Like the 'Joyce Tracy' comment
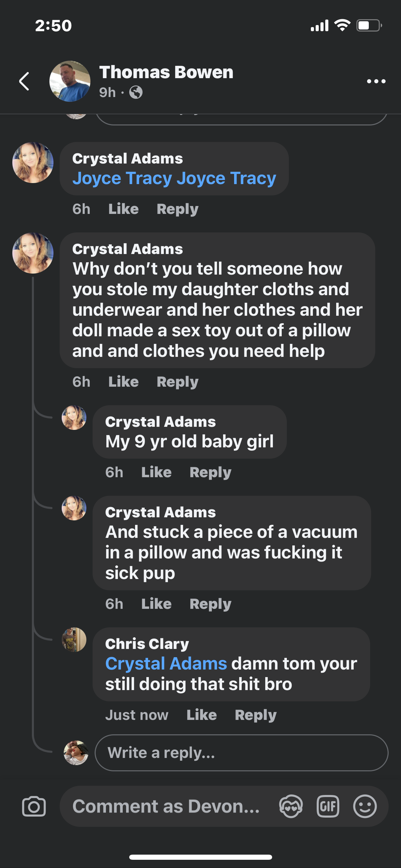 tap(123, 209)
